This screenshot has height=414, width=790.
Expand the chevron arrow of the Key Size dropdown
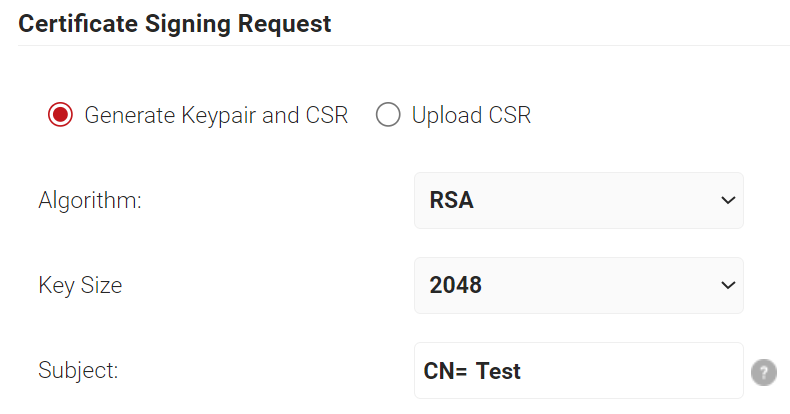click(728, 286)
